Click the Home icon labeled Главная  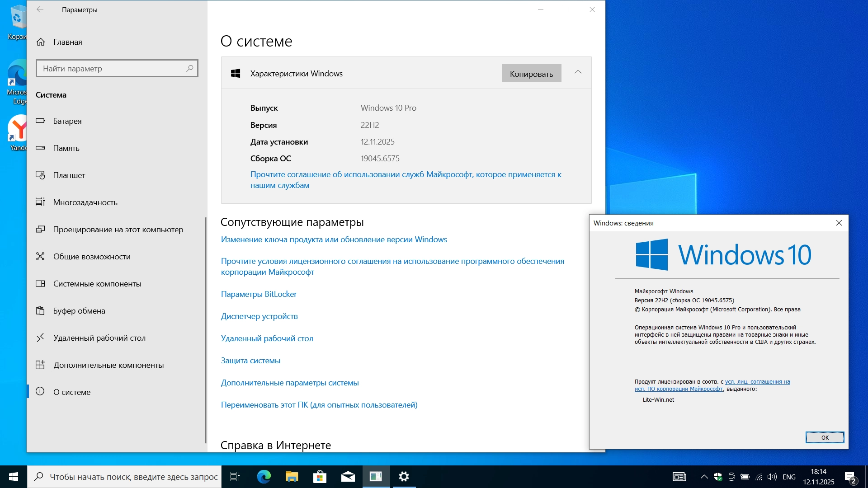[x=41, y=42]
